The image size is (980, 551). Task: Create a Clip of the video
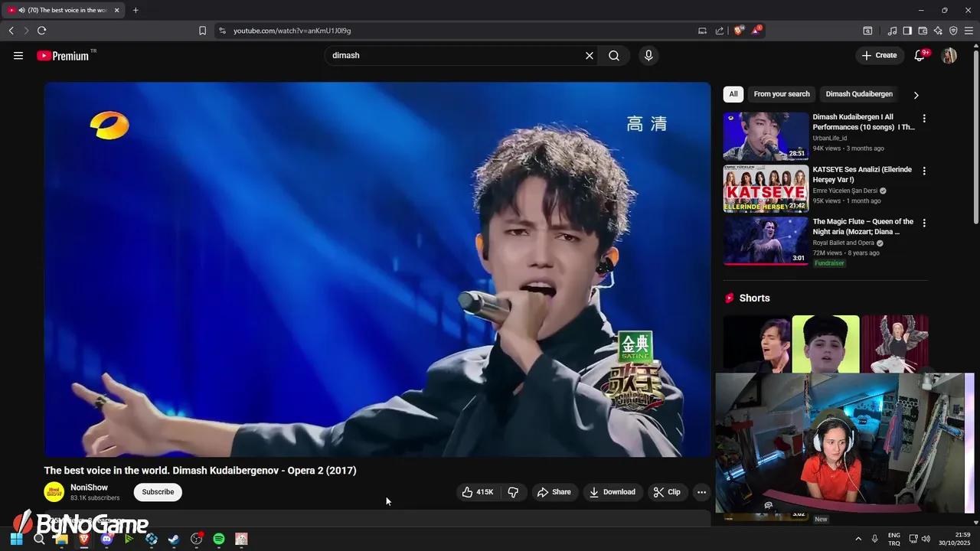click(x=667, y=492)
